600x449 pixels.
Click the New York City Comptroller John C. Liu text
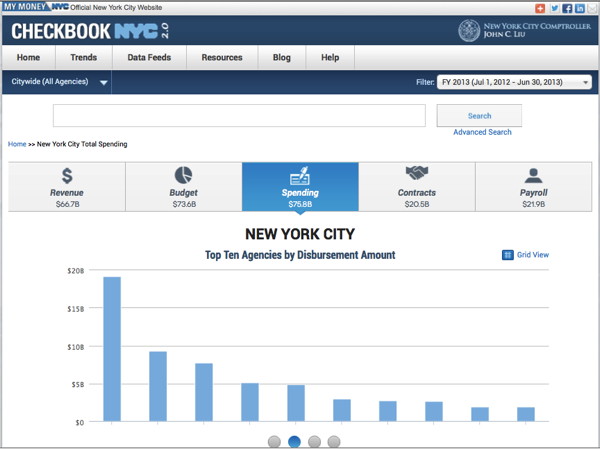[537, 30]
